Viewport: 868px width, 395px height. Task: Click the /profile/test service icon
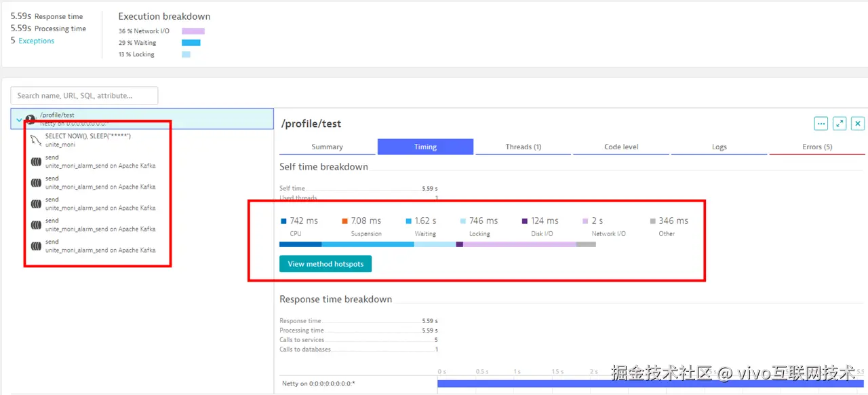coord(31,119)
